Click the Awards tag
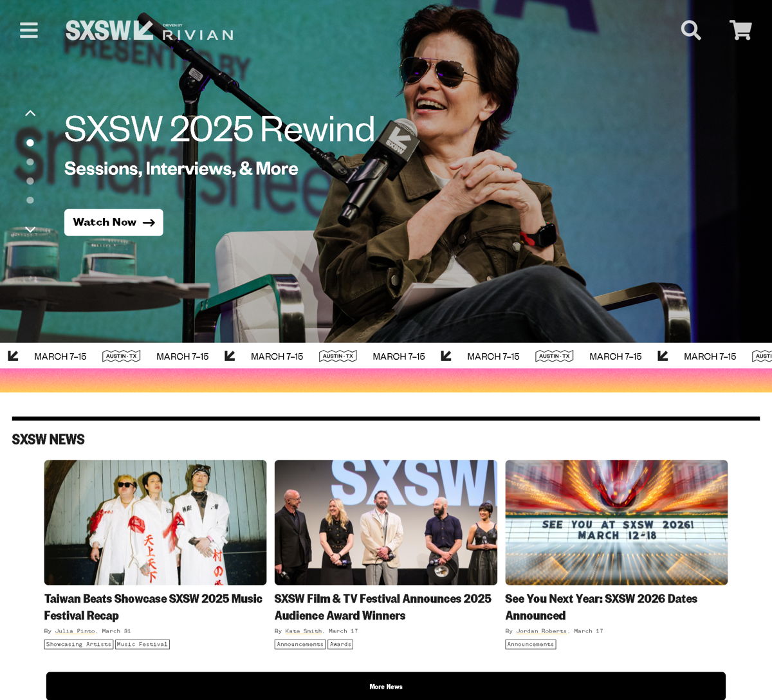Screen dimensions: 772x700 click(x=340, y=644)
